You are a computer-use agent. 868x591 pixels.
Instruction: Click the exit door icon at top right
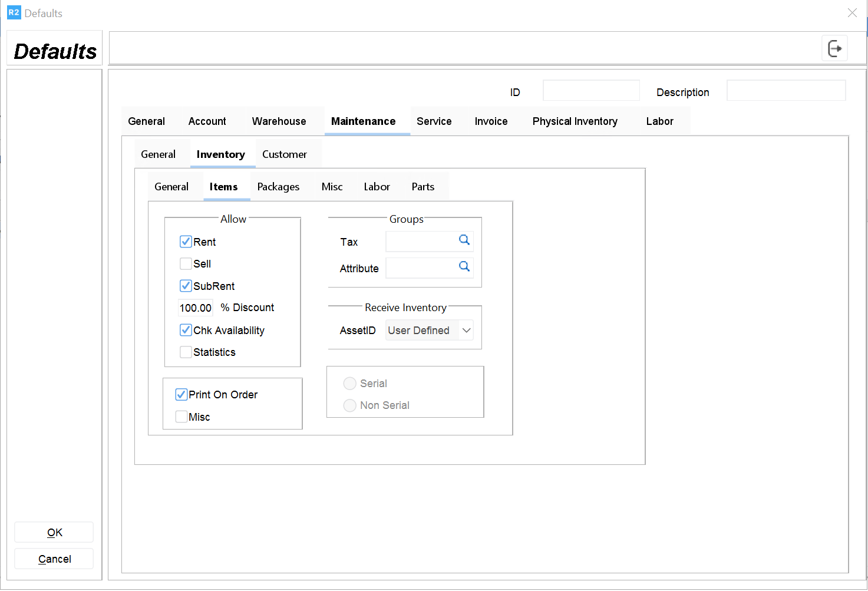point(834,48)
